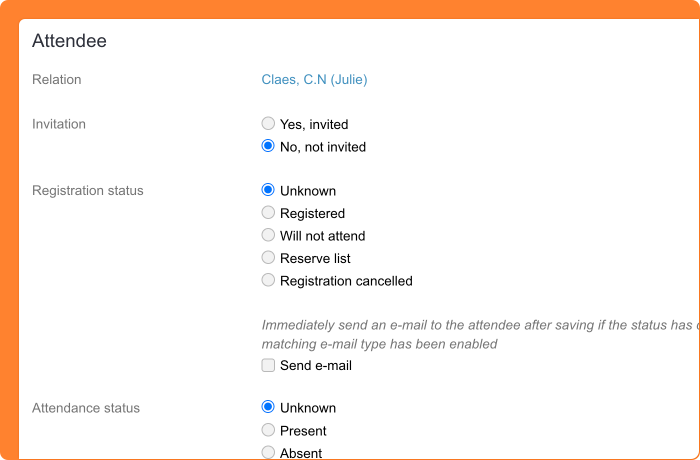Click the 'Send e-mail' label text
This screenshot has width=700, height=460.
pyautogui.click(x=316, y=366)
